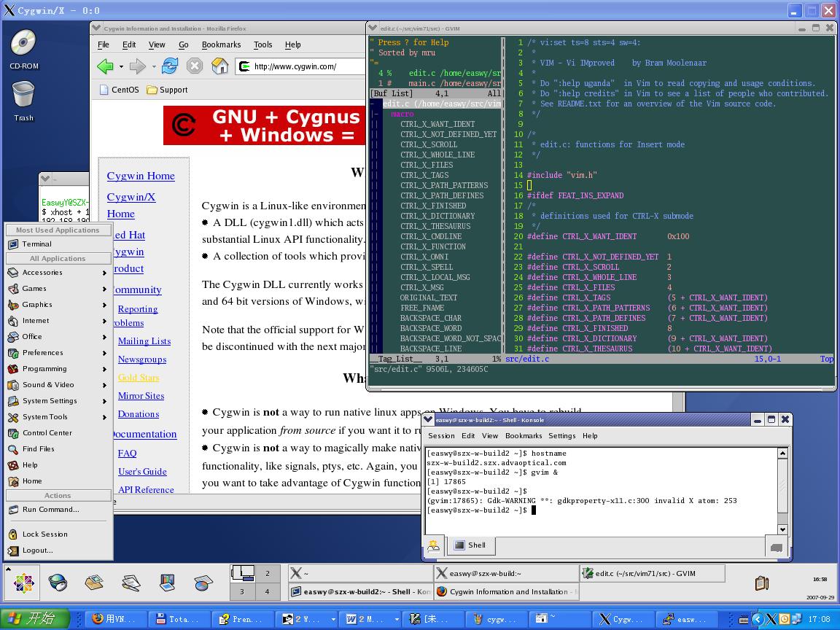Viewport: 840px width, 630px height.
Task: Click the Back navigation arrow in Firefox
Action: [x=106, y=66]
